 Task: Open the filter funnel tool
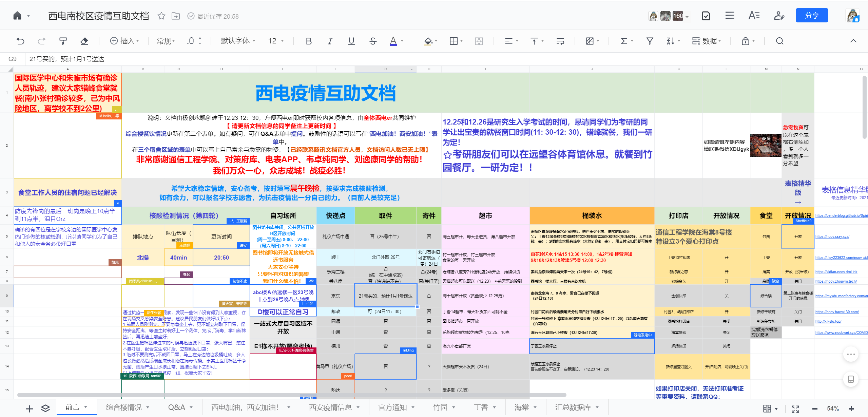(x=650, y=41)
